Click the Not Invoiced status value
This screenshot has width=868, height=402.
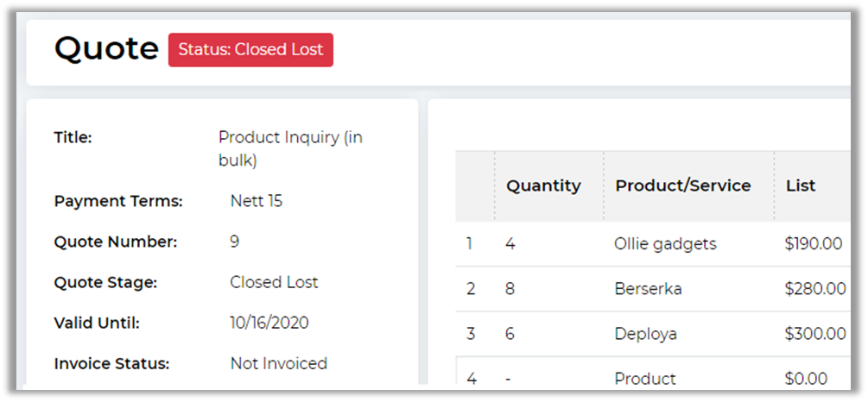(278, 364)
